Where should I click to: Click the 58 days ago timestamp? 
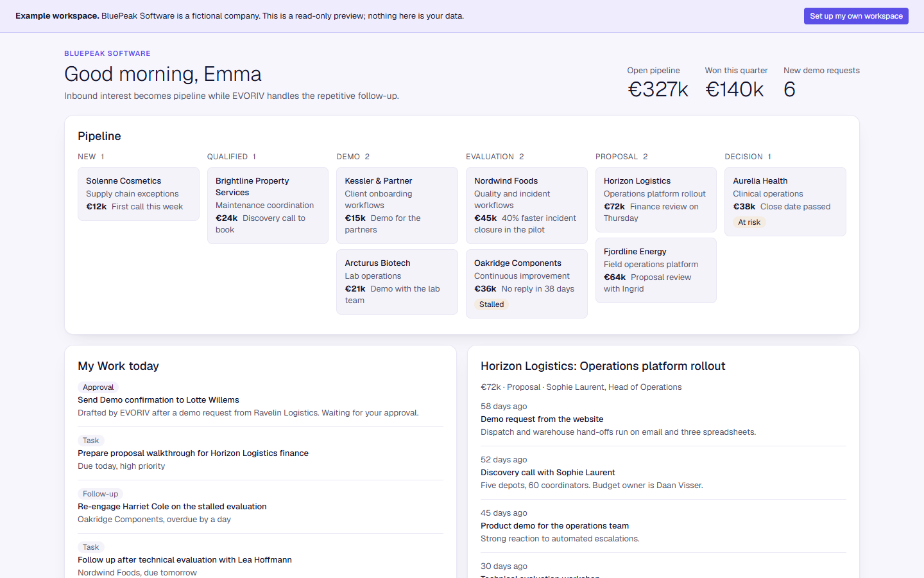pyautogui.click(x=504, y=407)
